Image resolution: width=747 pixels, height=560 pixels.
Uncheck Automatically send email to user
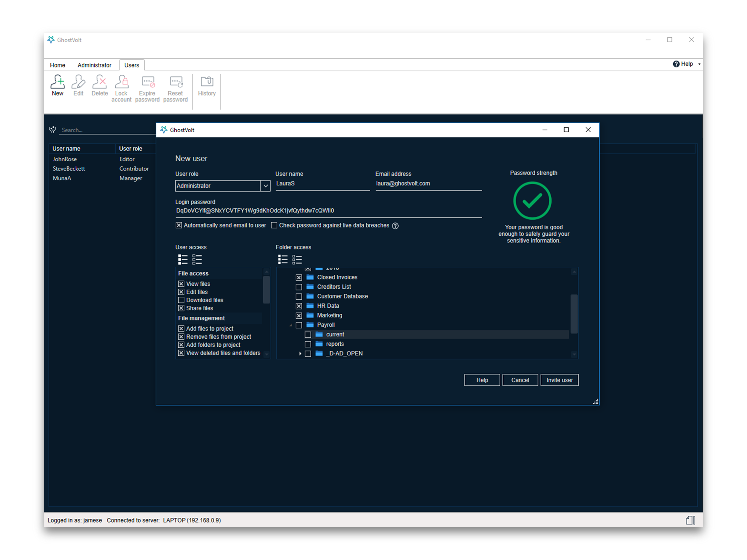[179, 225]
